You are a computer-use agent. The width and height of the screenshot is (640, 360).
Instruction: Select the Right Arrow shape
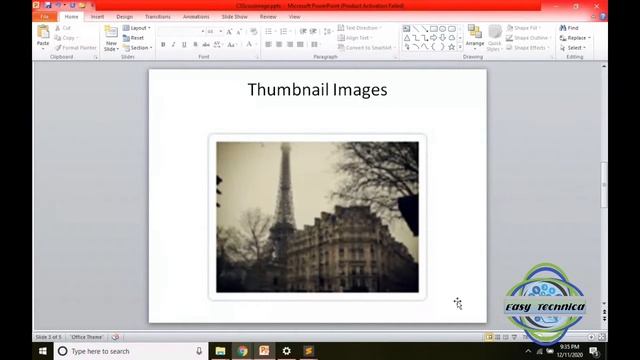coord(433,38)
